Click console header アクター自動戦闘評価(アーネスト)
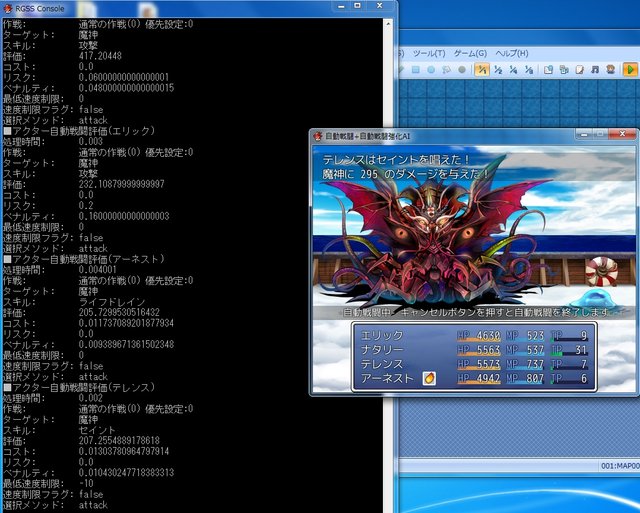The height and width of the screenshot is (513, 640). pos(84,259)
